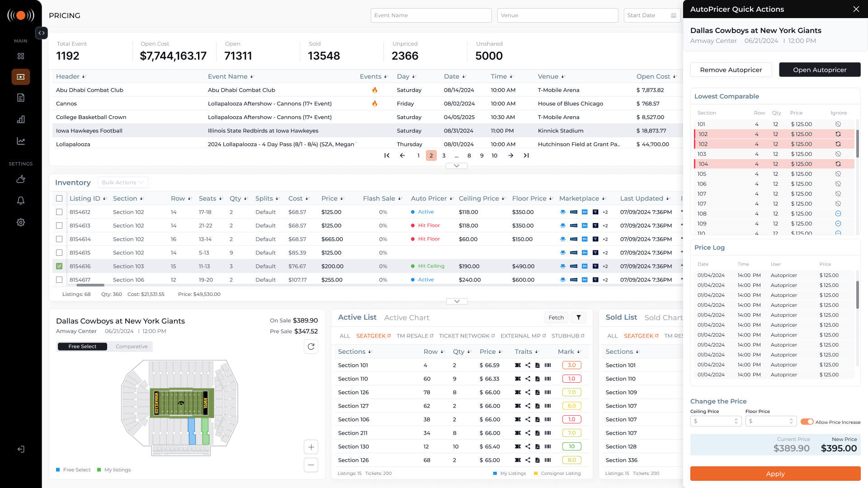Image resolution: width=868 pixels, height=488 pixels.
Task: Open the Bulk Actions dropdown
Action: point(123,183)
